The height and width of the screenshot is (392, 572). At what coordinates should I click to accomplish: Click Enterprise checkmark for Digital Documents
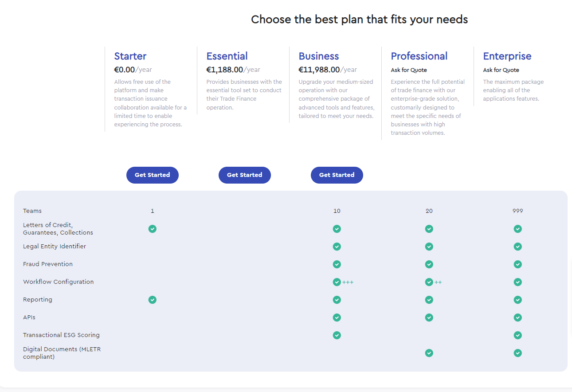(518, 353)
